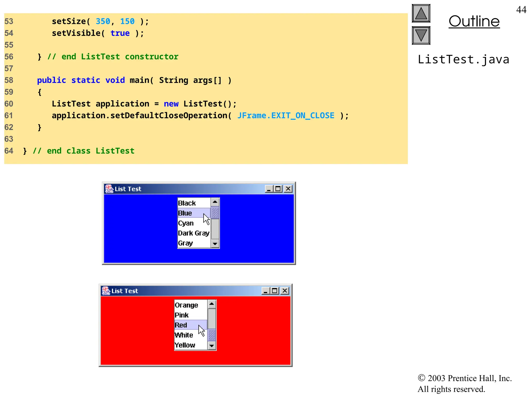Click the Java icon in blue window's title bar
Image resolution: width=532 pixels, height=399 pixels.
point(109,189)
